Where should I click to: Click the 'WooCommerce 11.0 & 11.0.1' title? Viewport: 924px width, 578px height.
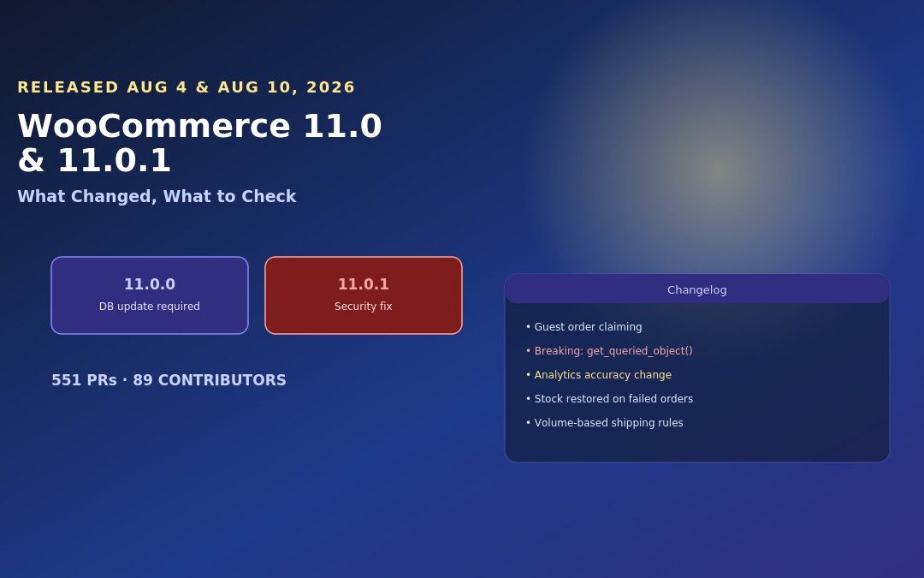point(199,143)
